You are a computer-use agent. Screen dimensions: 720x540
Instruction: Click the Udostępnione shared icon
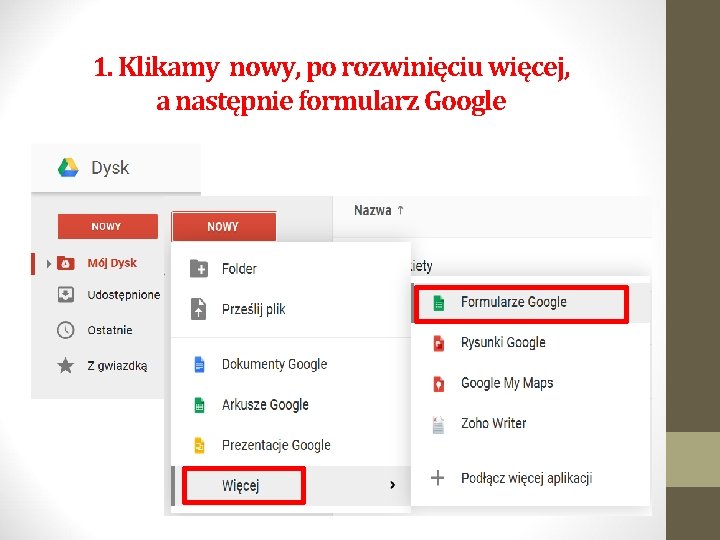tap(66, 294)
